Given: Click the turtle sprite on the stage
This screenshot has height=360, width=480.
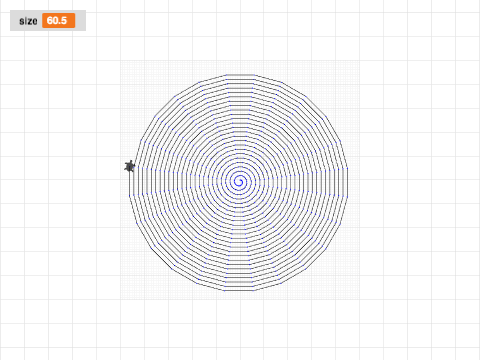Looking at the screenshot, I should click(x=130, y=166).
